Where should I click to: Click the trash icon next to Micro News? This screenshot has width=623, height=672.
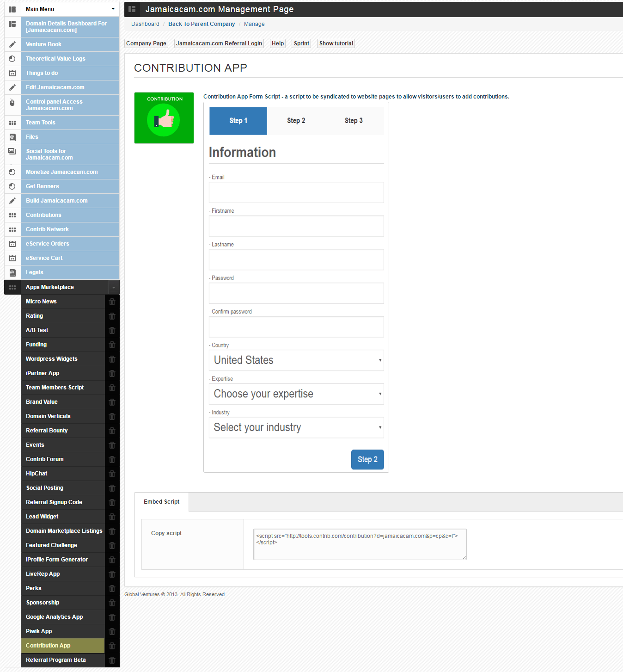[x=112, y=302]
